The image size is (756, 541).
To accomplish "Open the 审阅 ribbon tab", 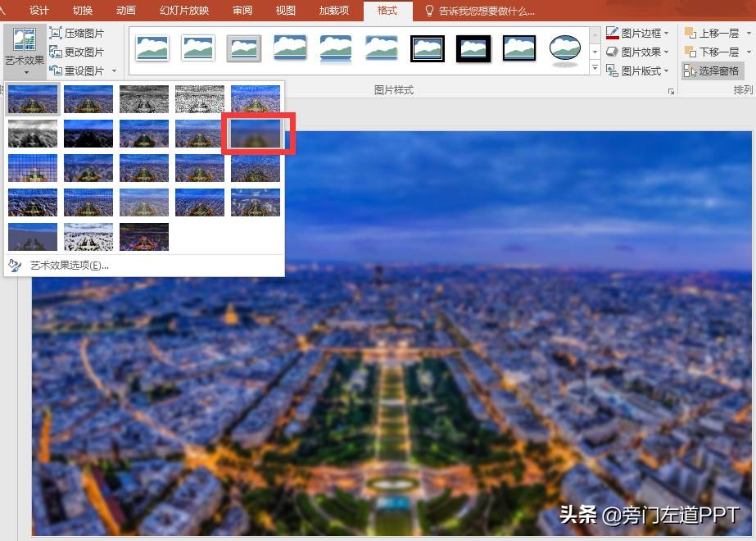I will point(242,11).
